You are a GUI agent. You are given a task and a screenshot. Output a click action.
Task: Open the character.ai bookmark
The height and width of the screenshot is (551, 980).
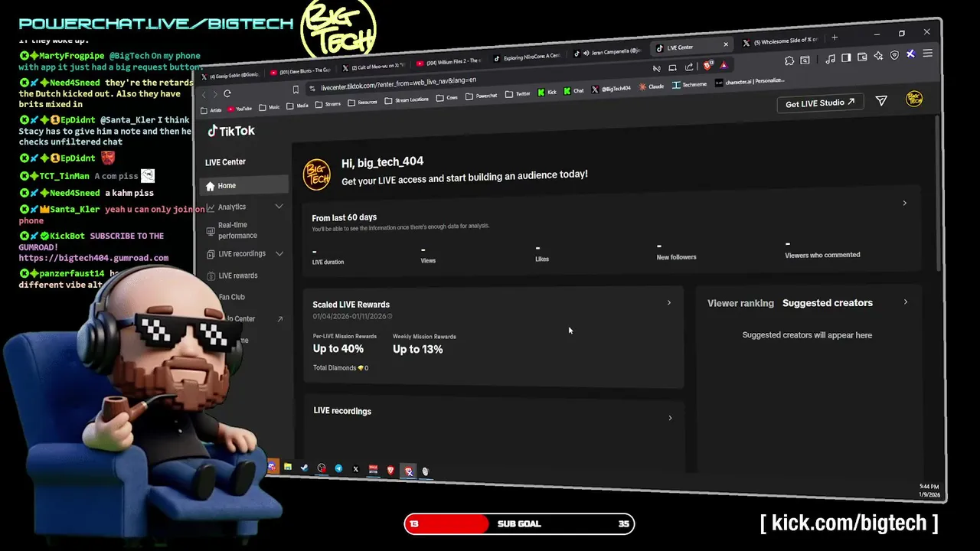[750, 82]
